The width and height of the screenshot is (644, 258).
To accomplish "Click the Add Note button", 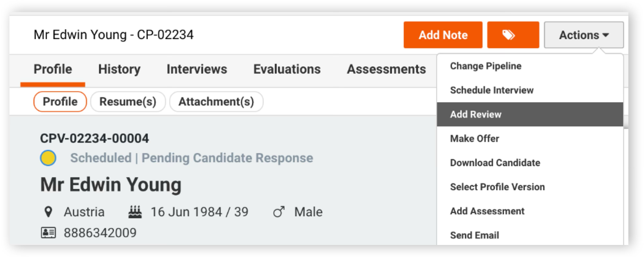I will 443,35.
